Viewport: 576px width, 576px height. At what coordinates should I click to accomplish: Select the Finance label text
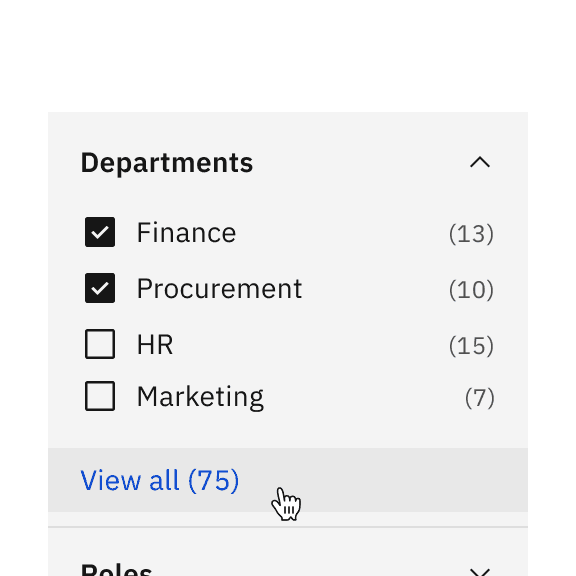pyautogui.click(x=186, y=233)
